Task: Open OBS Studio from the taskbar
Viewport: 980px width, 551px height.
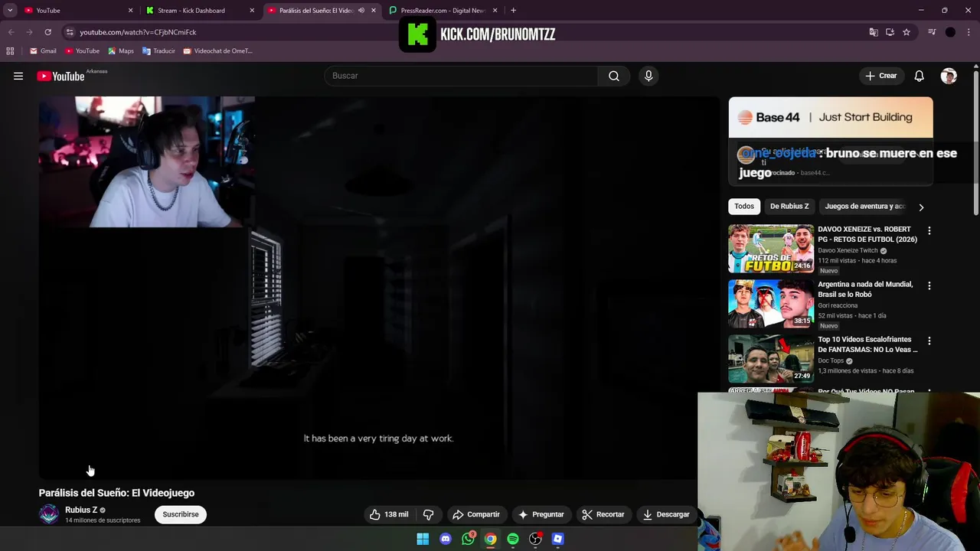Action: [535, 539]
